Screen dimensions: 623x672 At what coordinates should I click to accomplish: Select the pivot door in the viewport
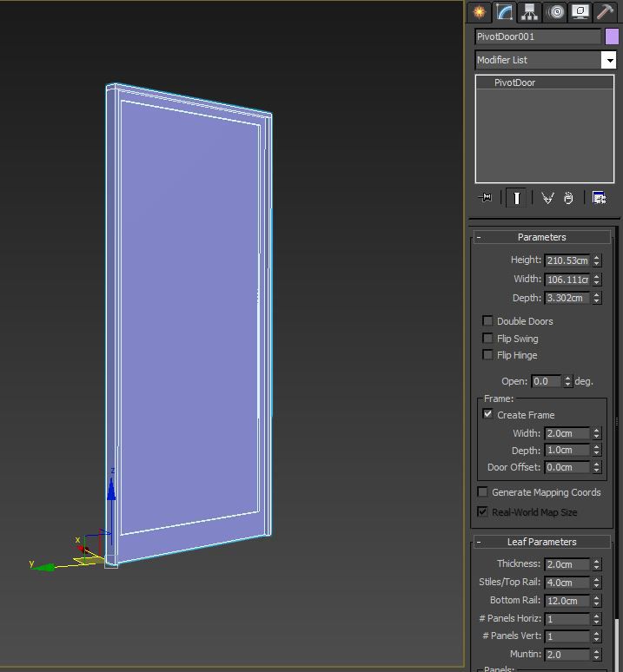coord(189,324)
